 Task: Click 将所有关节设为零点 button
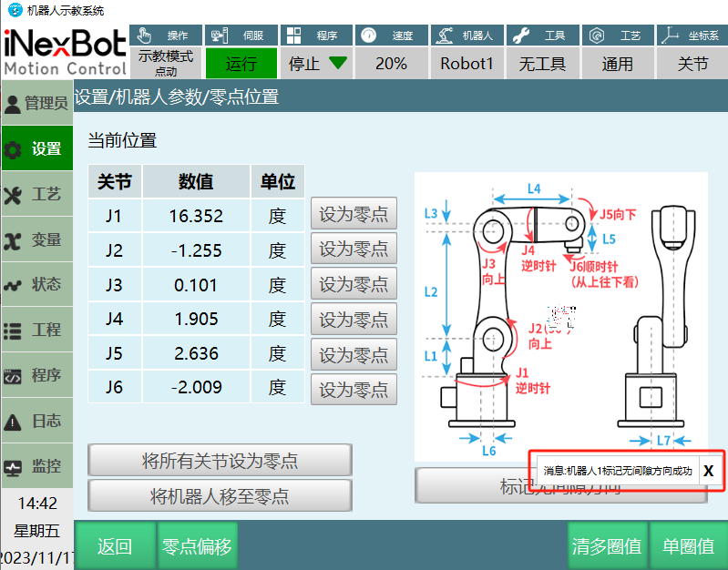(x=220, y=461)
